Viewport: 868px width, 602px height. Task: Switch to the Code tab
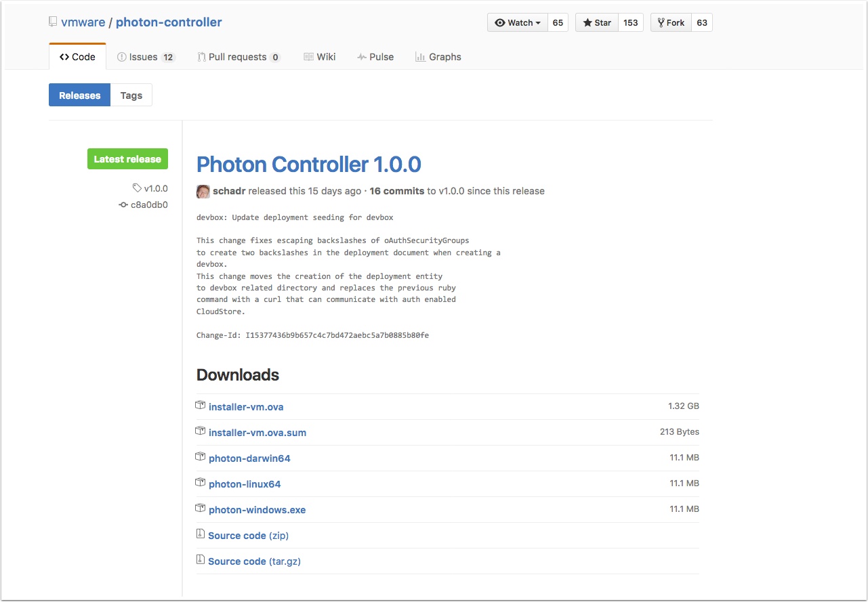[x=77, y=57]
